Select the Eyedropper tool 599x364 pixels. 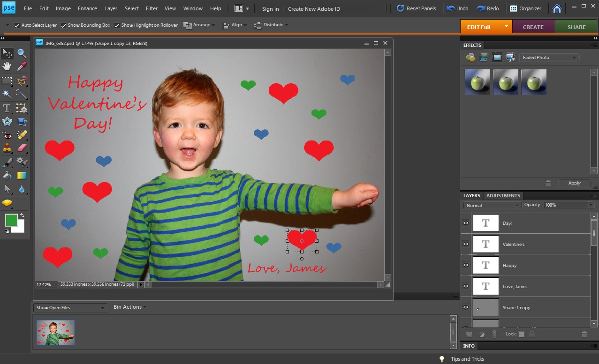click(22, 67)
